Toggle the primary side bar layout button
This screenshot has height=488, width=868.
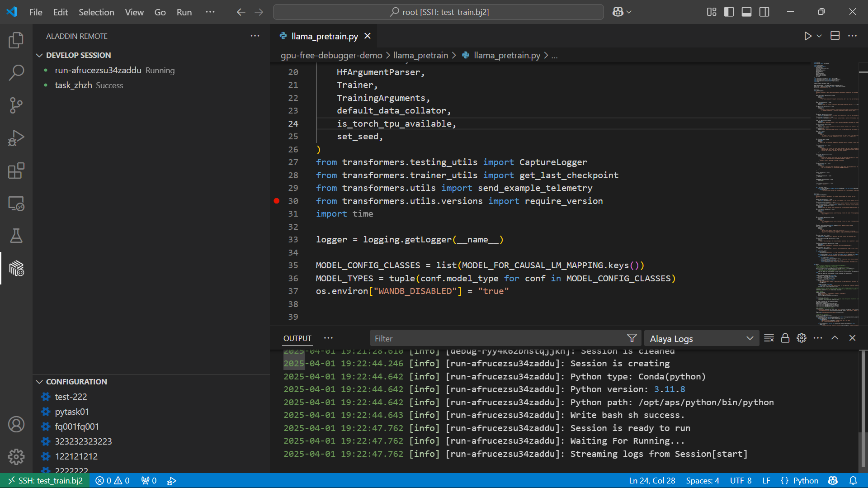729,12
